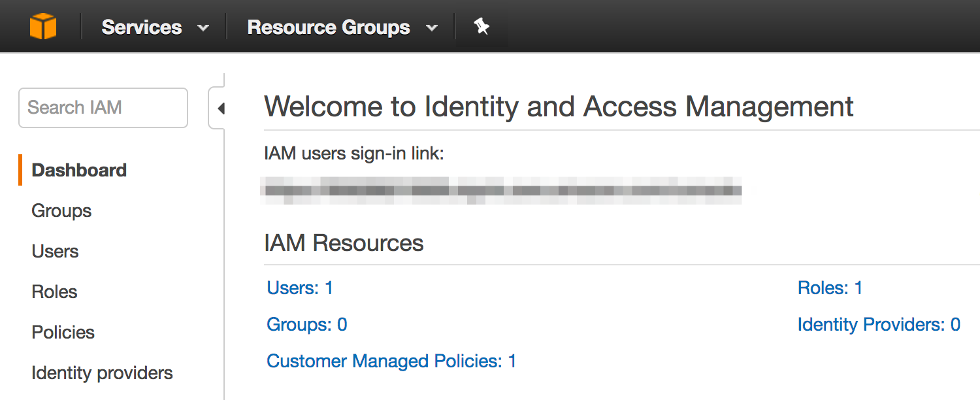Click the blurred IAM sign-in link URL

501,190
